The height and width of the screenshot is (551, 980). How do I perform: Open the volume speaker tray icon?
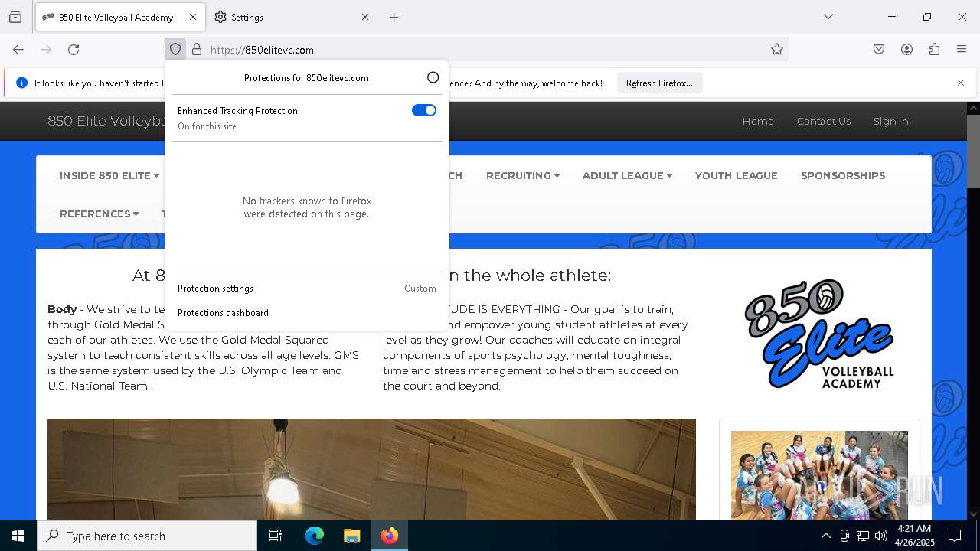coord(881,536)
